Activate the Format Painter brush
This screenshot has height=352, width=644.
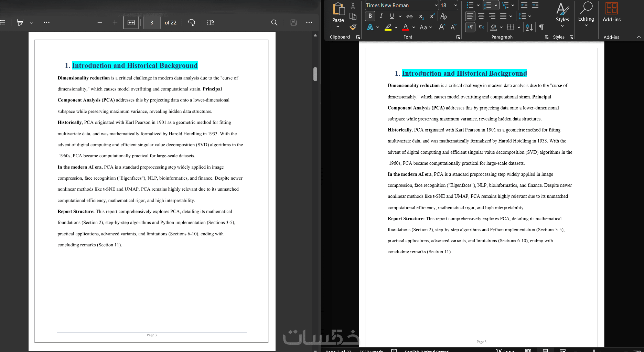pos(353,27)
